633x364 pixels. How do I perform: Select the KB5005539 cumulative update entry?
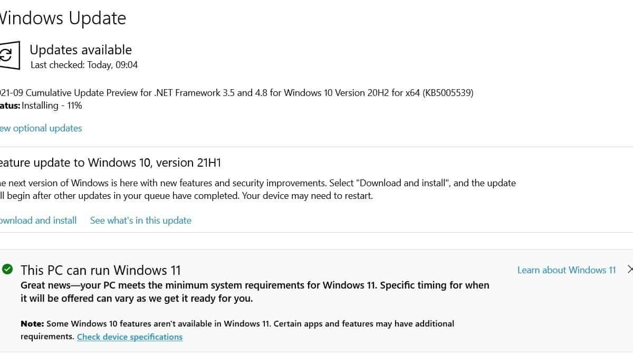(x=236, y=93)
